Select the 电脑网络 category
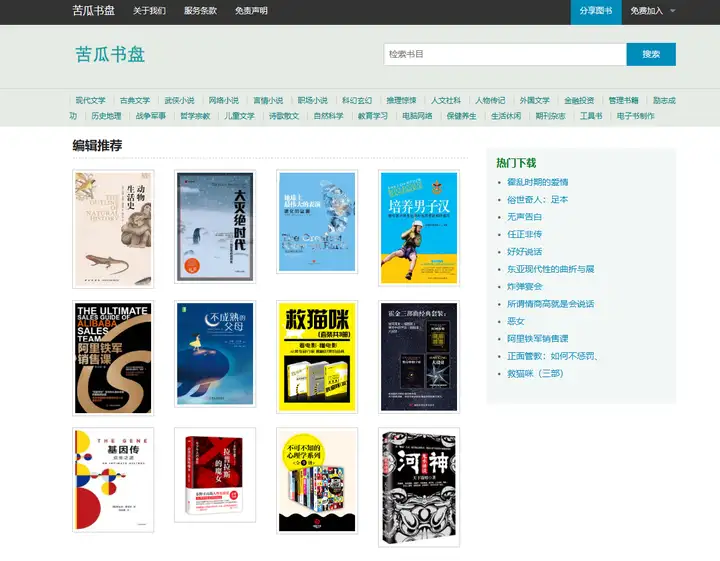Image resolution: width=720 pixels, height=561 pixels. (x=417, y=116)
